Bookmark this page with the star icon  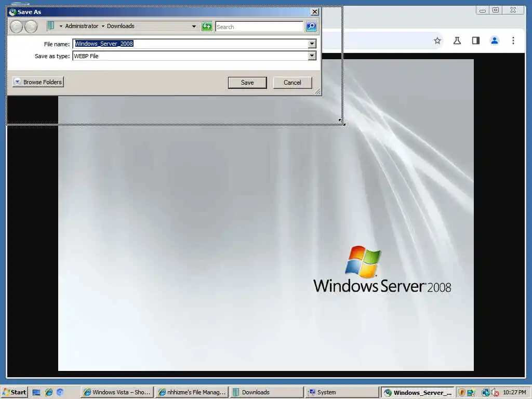click(437, 41)
